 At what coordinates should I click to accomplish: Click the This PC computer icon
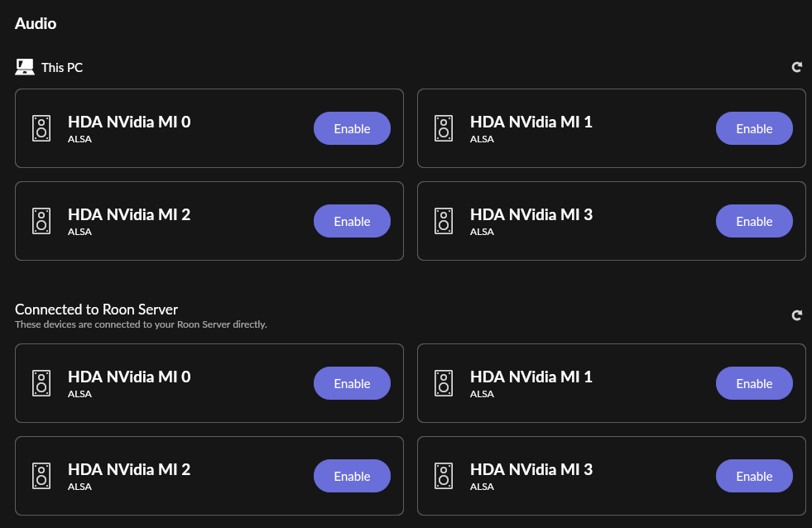(25, 67)
